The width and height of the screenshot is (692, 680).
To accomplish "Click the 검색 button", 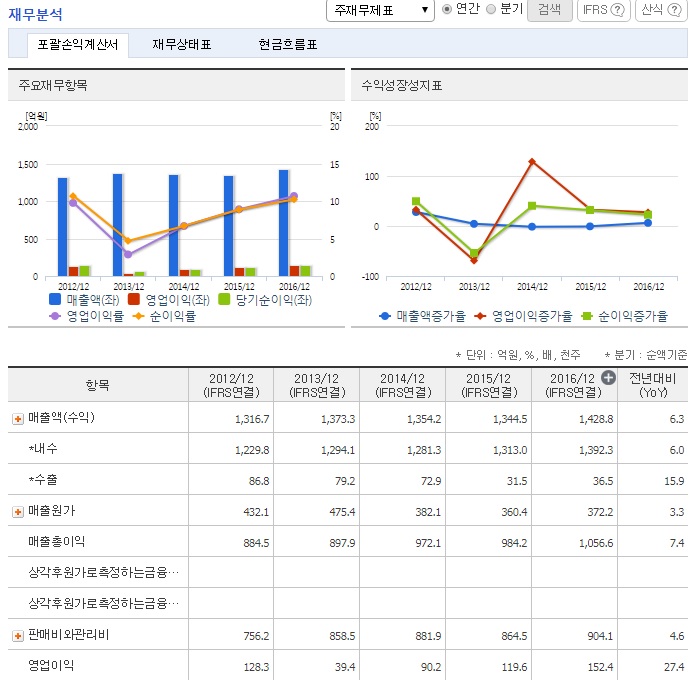I will coord(549,10).
